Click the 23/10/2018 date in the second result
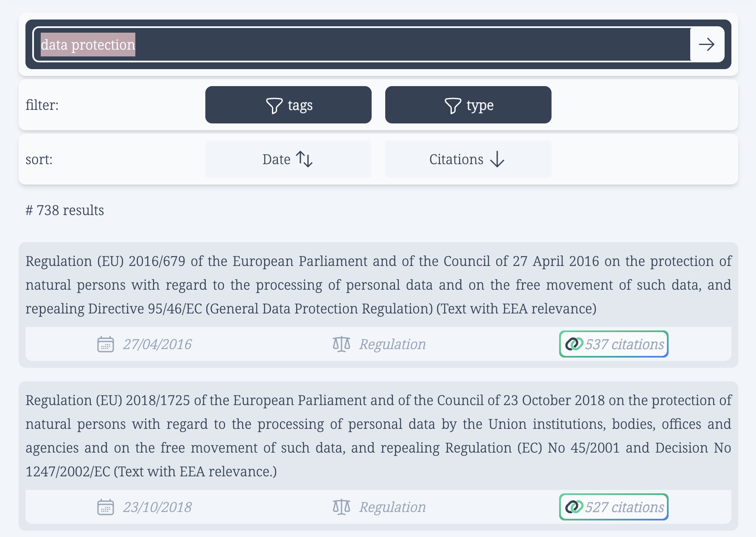Viewport: 756px width, 537px height. click(157, 507)
